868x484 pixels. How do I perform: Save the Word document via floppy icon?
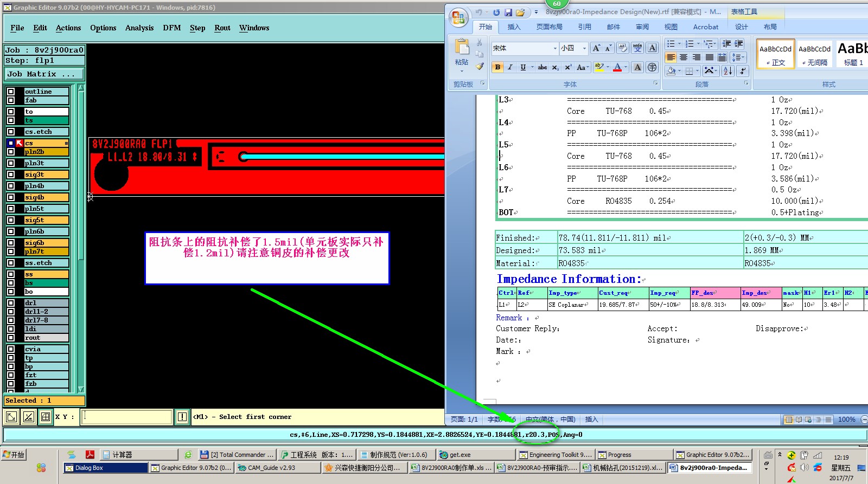508,12
